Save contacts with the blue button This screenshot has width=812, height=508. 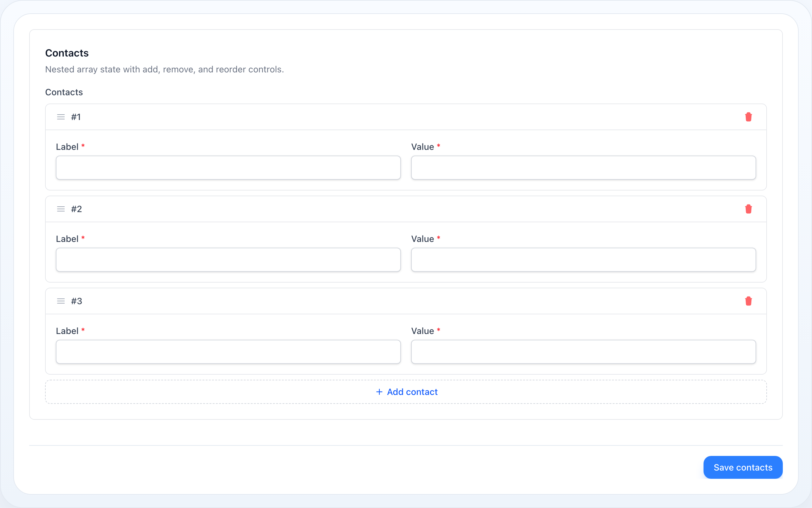click(x=743, y=467)
